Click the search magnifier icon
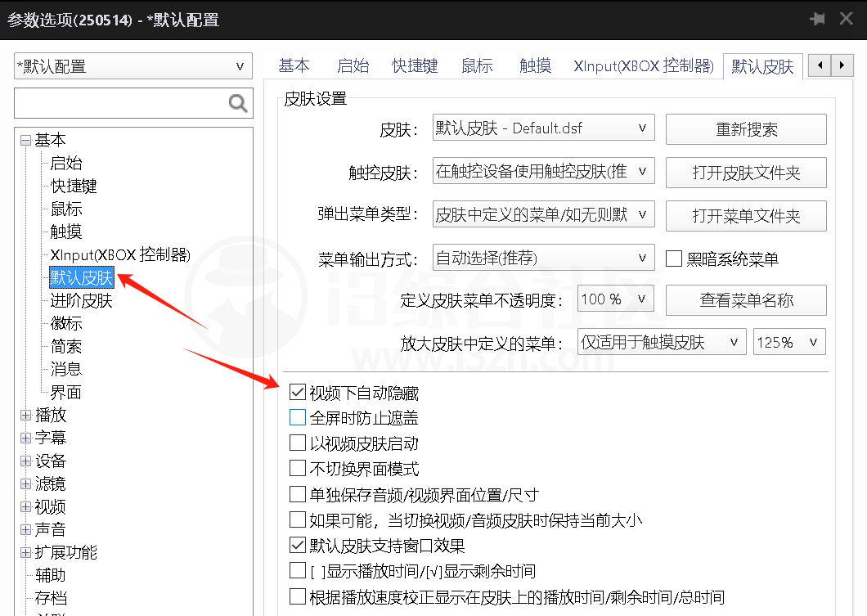Viewport: 867px width, 616px height. (x=237, y=103)
